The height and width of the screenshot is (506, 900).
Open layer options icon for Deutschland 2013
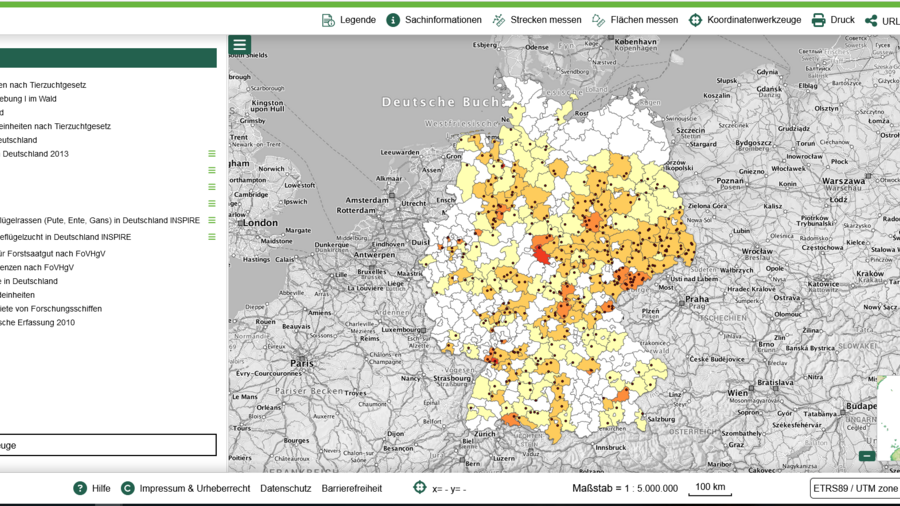coord(212,154)
